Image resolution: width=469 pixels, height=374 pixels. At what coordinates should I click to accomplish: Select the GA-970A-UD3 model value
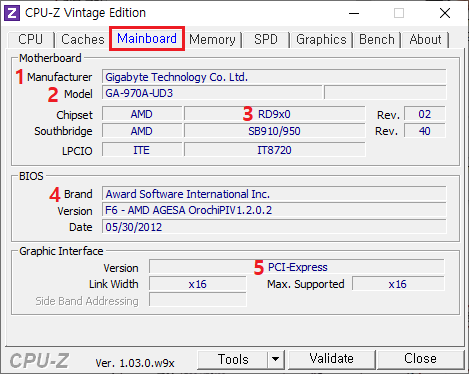click(212, 93)
